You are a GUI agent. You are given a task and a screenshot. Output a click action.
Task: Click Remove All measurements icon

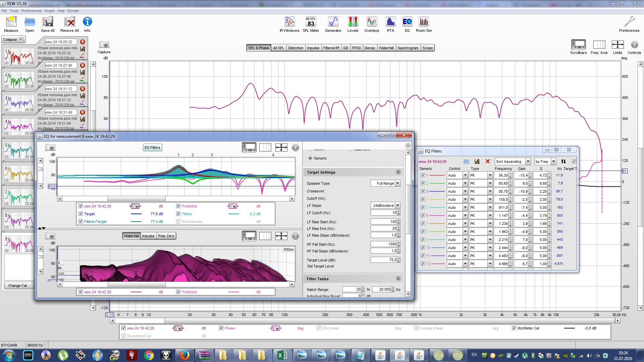click(x=69, y=22)
